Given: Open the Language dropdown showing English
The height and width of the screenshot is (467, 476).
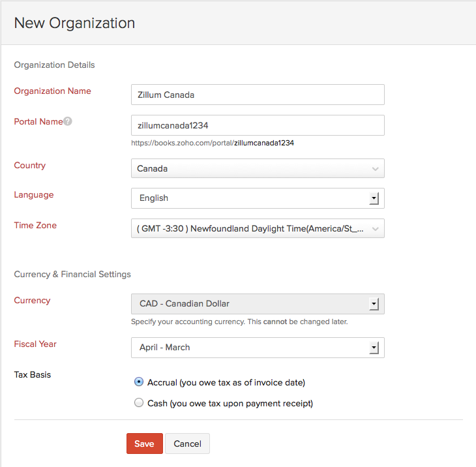Looking at the screenshot, I should pyautogui.click(x=257, y=198).
